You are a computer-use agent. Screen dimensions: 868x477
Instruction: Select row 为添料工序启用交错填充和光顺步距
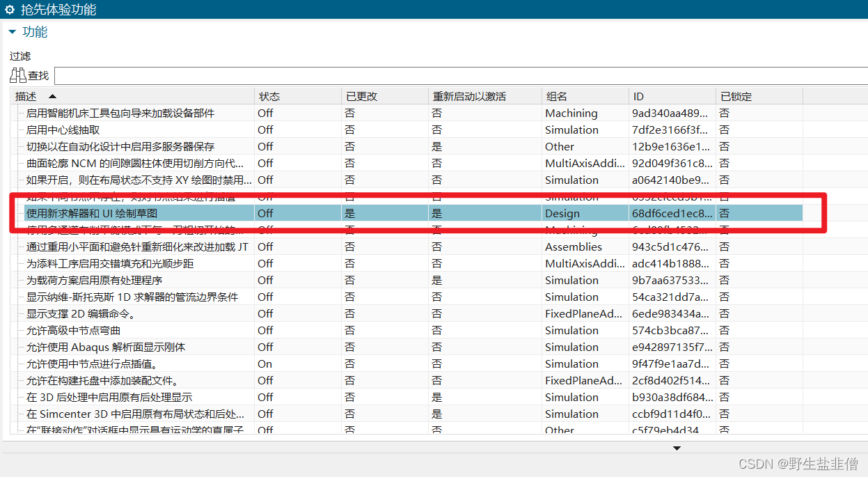click(x=407, y=263)
